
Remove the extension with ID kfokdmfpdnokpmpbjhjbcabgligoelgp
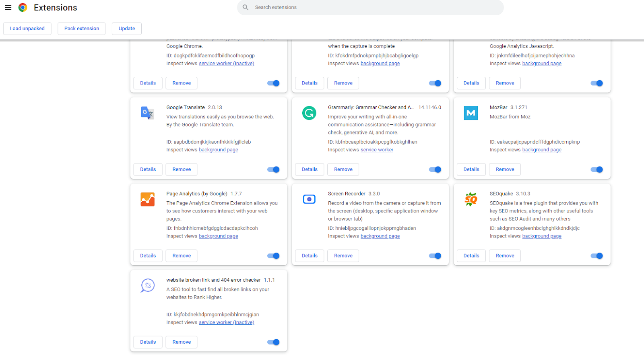pos(343,83)
